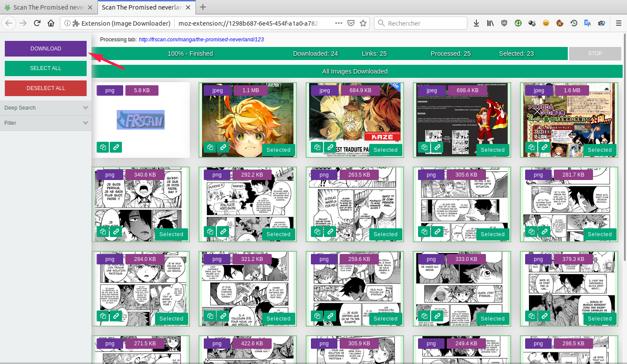Screen dimensions: 627x364
Task: Click the link icon on the 340.6 KB image
Action: (x=116, y=232)
